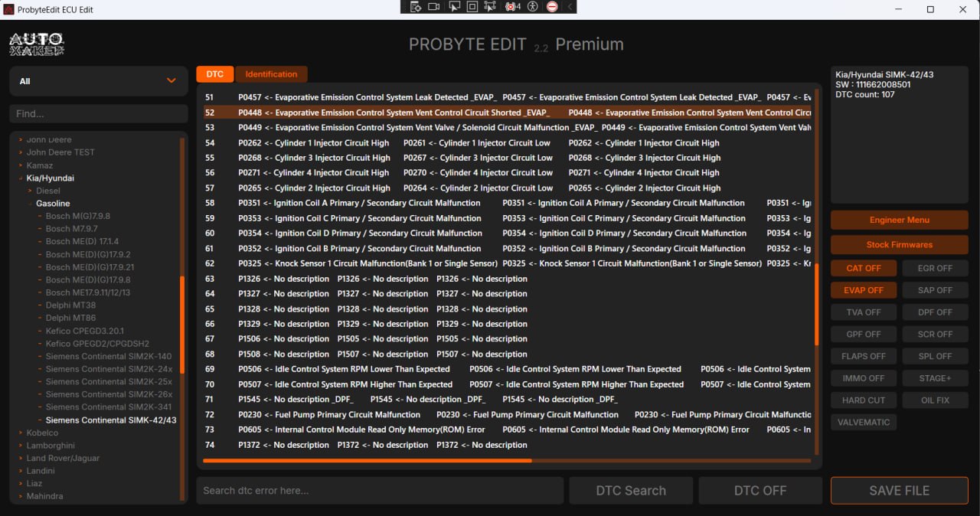Open the Engineer Menu
This screenshot has height=516, width=980.
click(900, 220)
